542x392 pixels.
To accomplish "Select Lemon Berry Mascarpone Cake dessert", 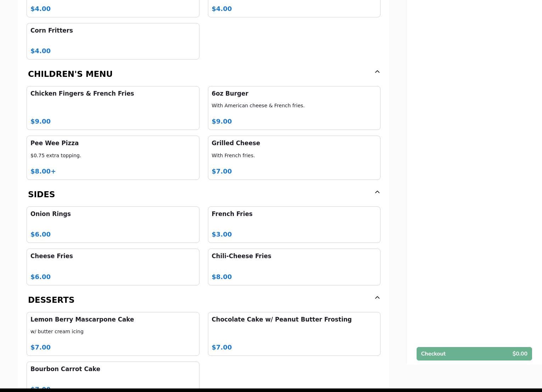I will point(113,334).
